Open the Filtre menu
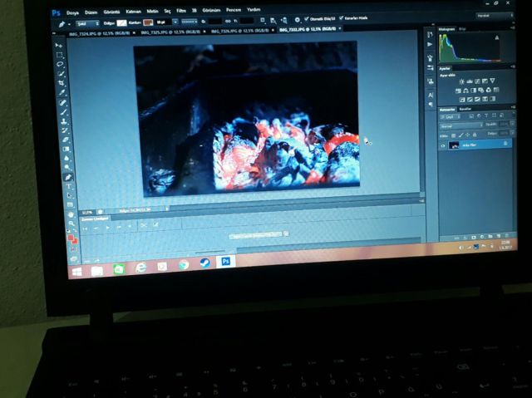 180,12
